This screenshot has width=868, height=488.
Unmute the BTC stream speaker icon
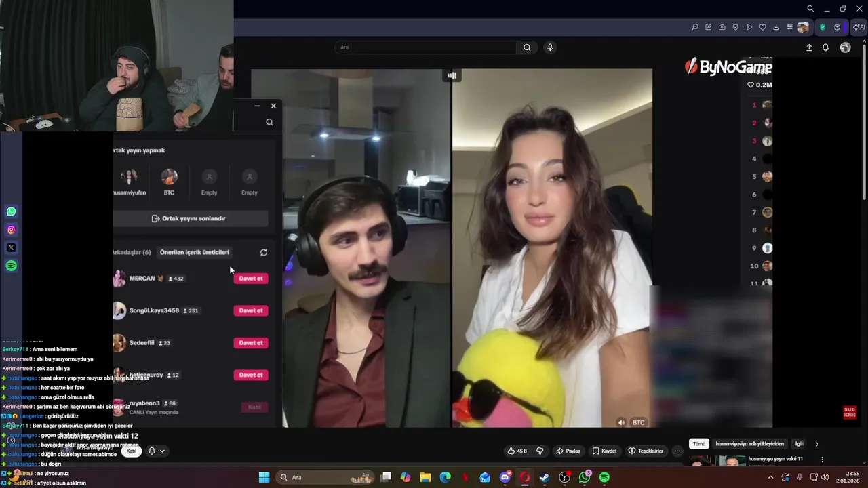(x=621, y=422)
